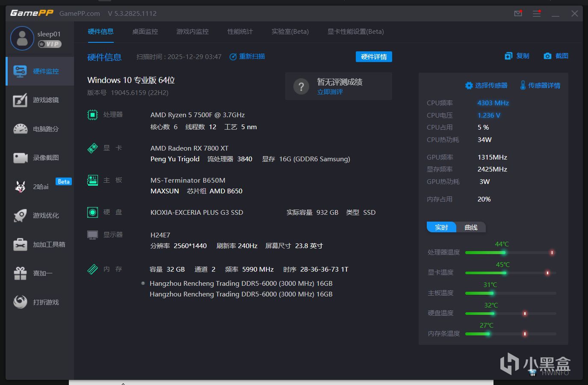Switch to the 硬件信息 tab
This screenshot has width=588, height=385.
click(x=100, y=32)
